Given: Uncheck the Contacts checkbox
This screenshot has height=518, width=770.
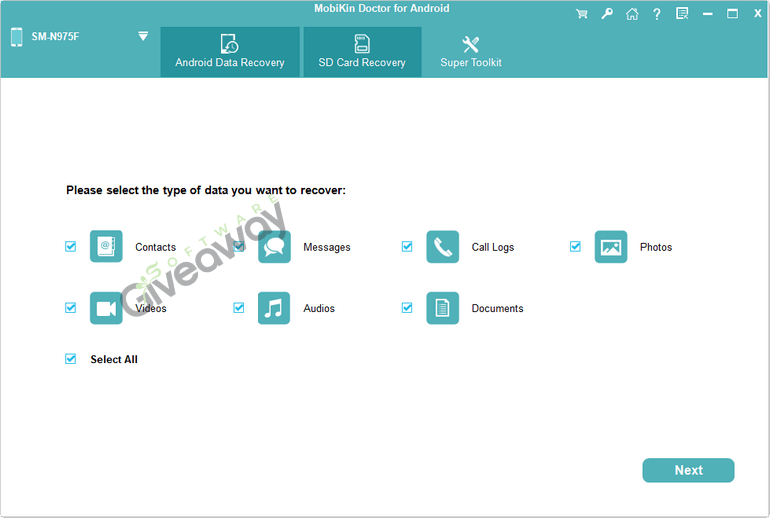Looking at the screenshot, I should click(71, 246).
